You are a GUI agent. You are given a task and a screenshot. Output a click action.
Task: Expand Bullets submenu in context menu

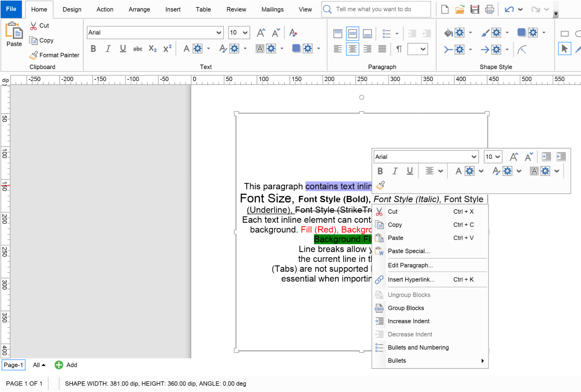(x=483, y=361)
